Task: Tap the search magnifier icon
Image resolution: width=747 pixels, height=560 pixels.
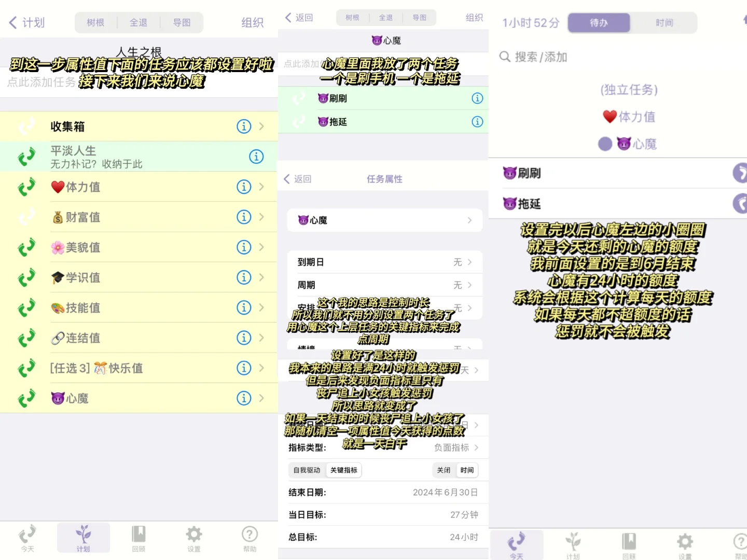Action: (x=505, y=57)
